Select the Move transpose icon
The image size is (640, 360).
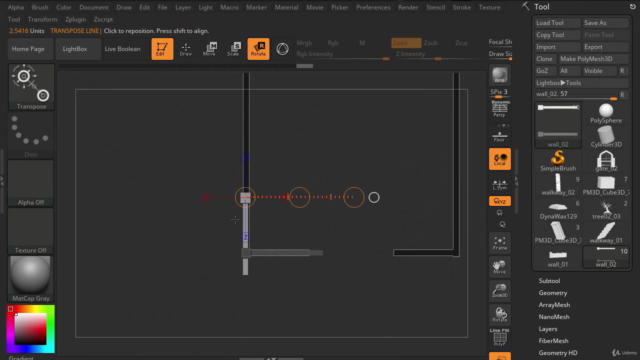tap(209, 49)
